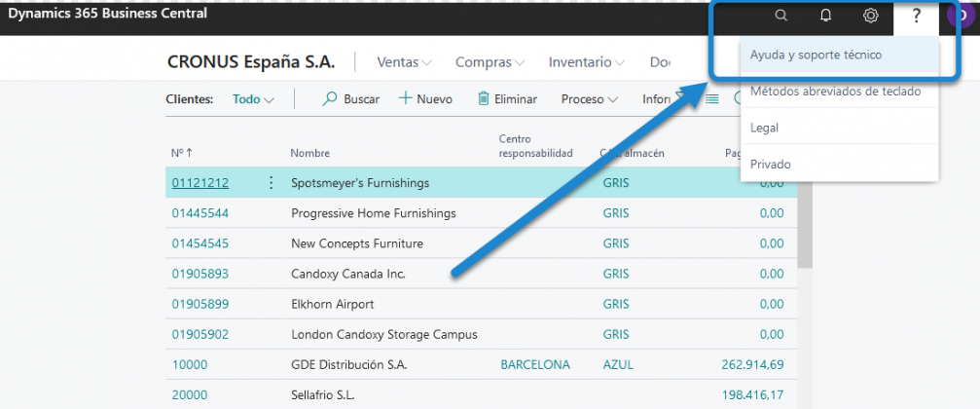Click Eliminar trash action

pos(507,99)
